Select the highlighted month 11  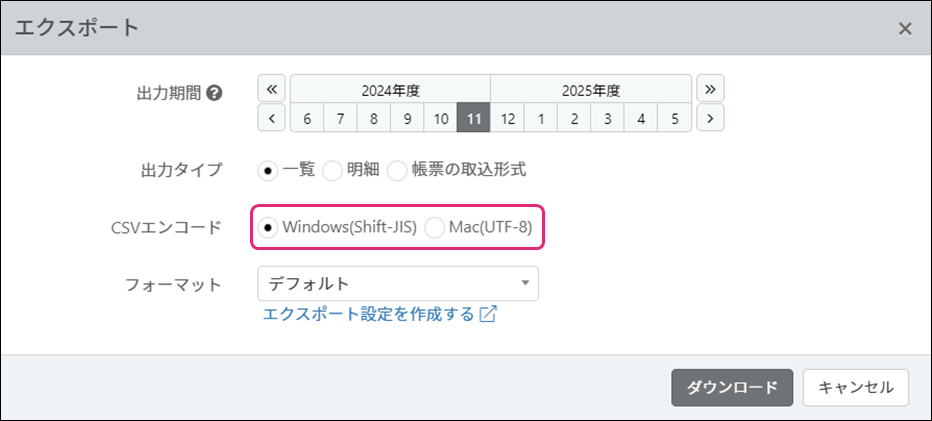point(474,118)
